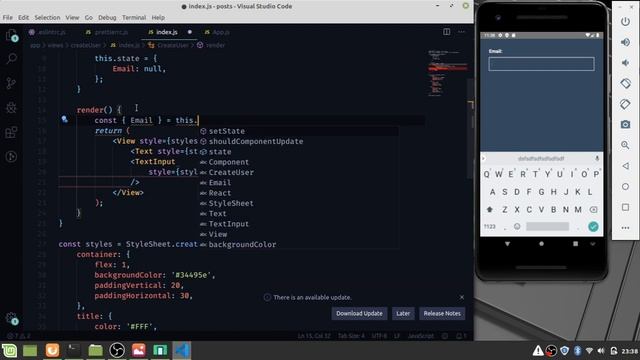
Task: Tap the ?123 symbols key
Action: 489,226
